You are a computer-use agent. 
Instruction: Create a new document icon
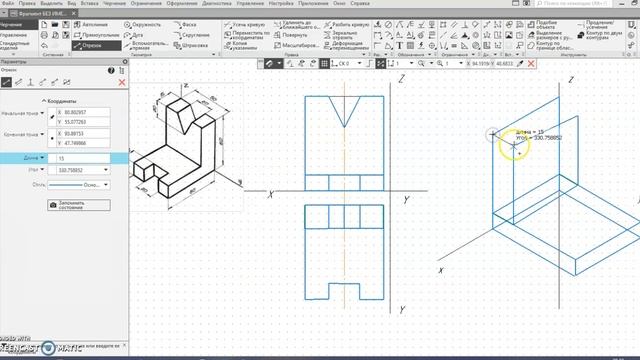[x=44, y=25]
